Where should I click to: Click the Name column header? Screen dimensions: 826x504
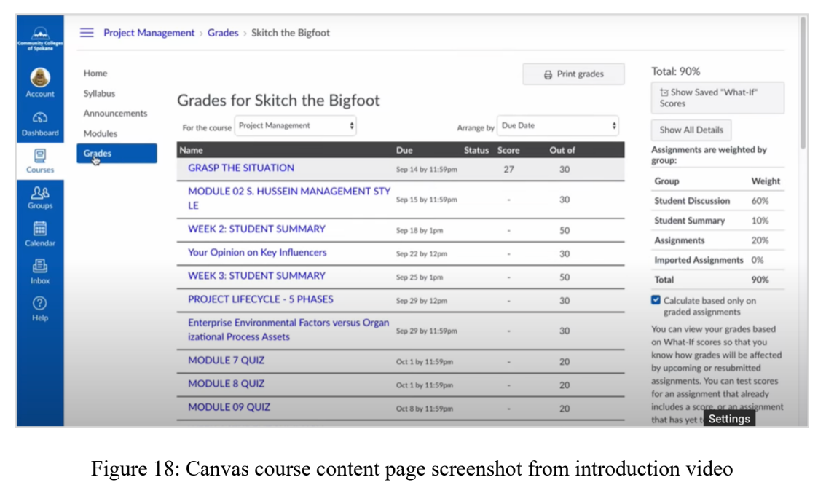pyautogui.click(x=192, y=150)
